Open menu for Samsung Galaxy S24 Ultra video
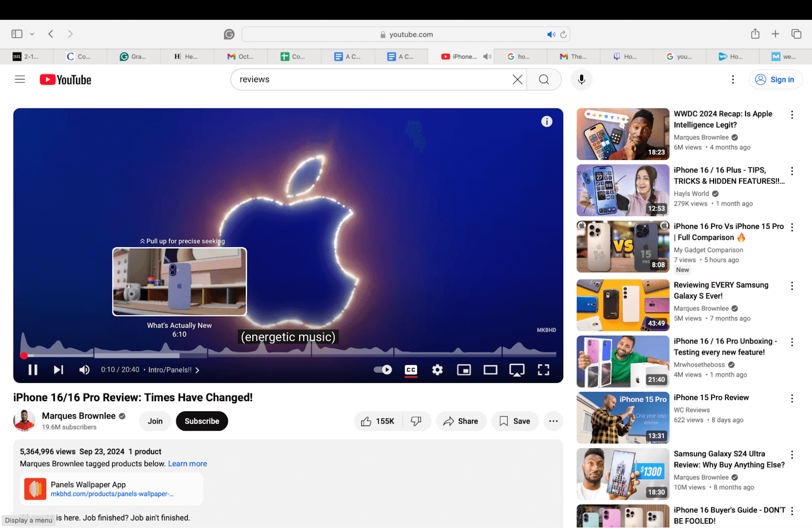The image size is (812, 528). click(x=792, y=455)
